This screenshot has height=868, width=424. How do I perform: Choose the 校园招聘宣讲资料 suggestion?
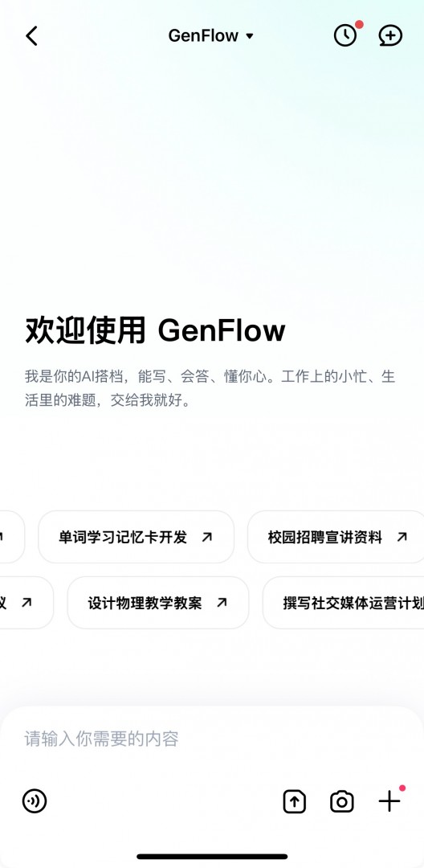tap(336, 537)
